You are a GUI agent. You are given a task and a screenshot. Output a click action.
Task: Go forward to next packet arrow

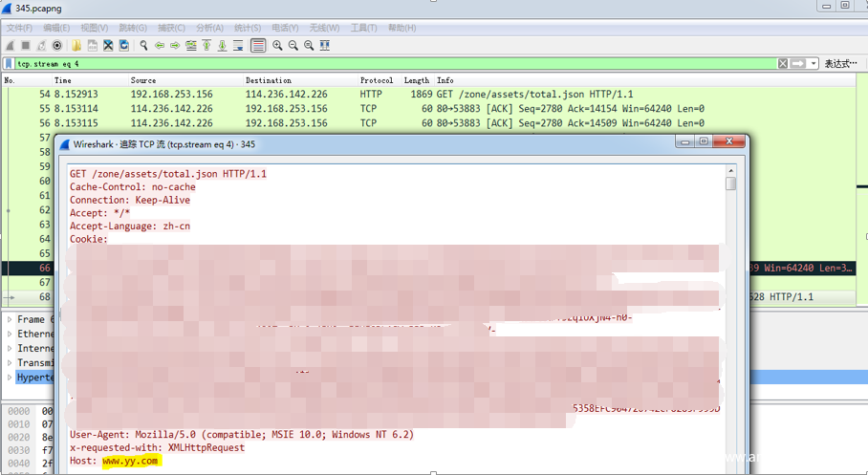(175, 45)
